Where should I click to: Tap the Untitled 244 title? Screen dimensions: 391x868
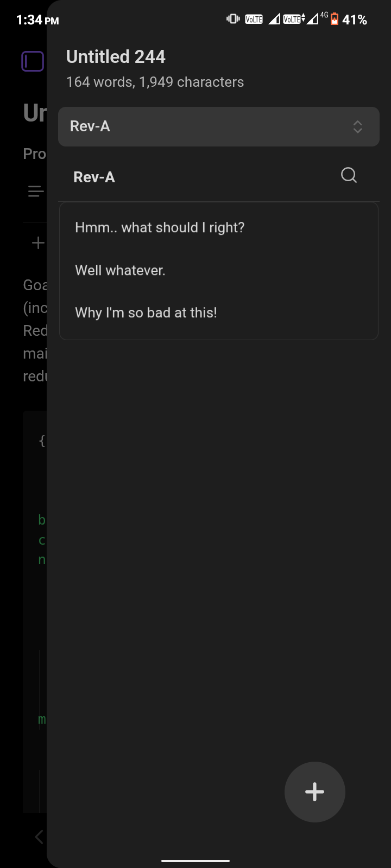coord(116,56)
